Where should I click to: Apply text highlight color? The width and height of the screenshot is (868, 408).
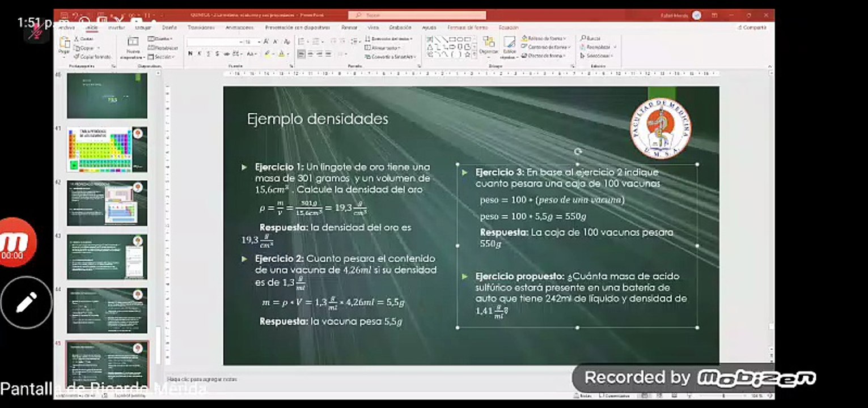pos(268,54)
